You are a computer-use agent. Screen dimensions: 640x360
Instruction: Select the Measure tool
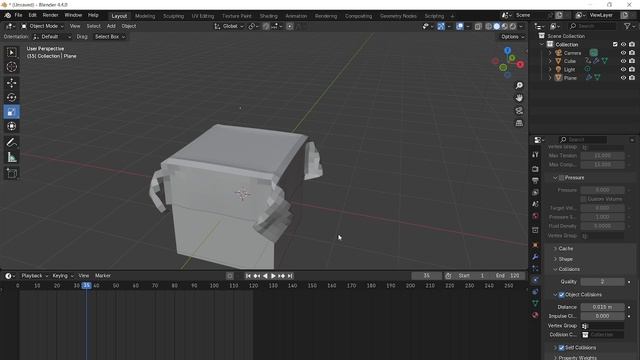tap(11, 157)
